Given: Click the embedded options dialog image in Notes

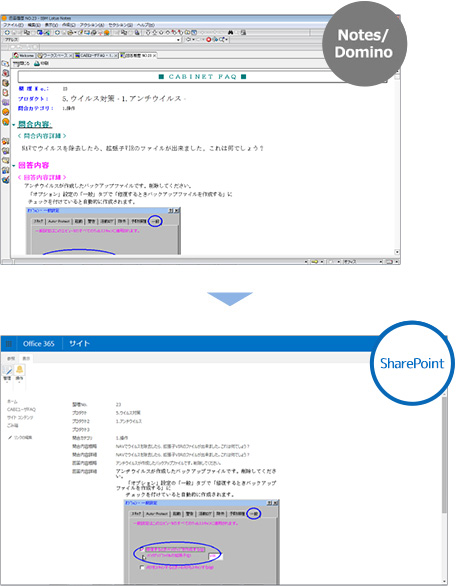Looking at the screenshot, I should point(103,231).
